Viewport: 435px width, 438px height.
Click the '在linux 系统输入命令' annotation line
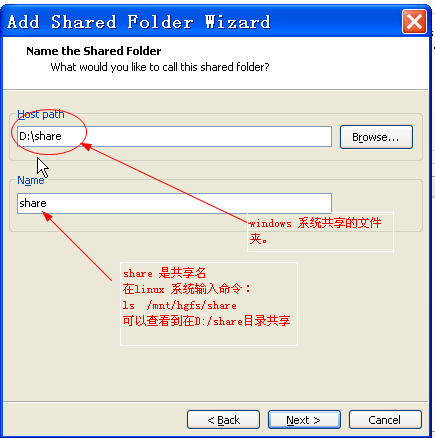click(187, 289)
